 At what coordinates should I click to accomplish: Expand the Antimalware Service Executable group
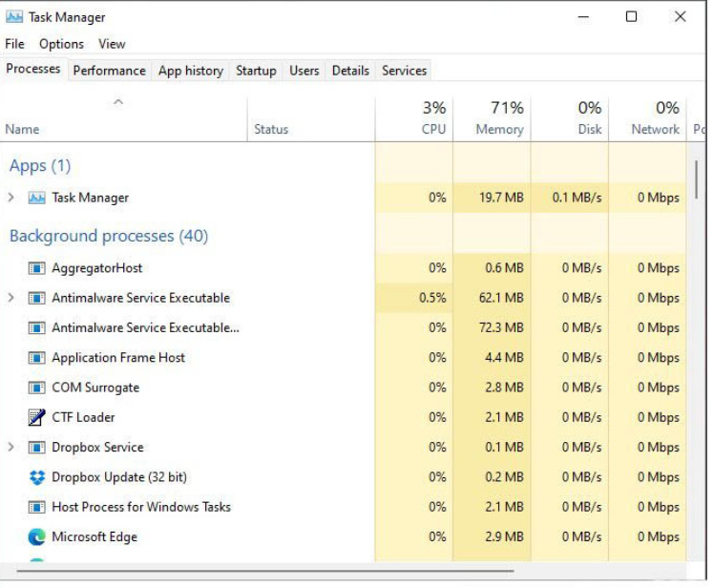click(11, 298)
